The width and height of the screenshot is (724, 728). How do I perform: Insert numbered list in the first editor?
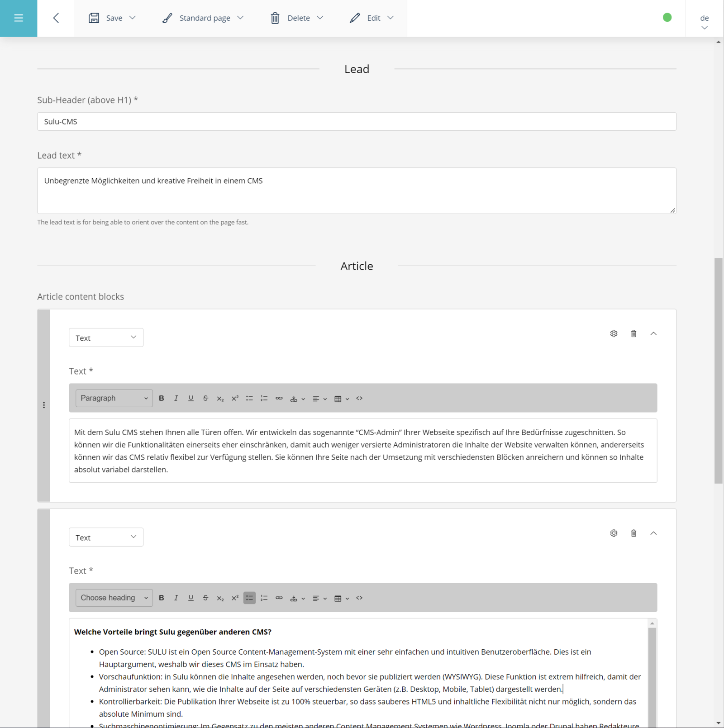pos(264,398)
